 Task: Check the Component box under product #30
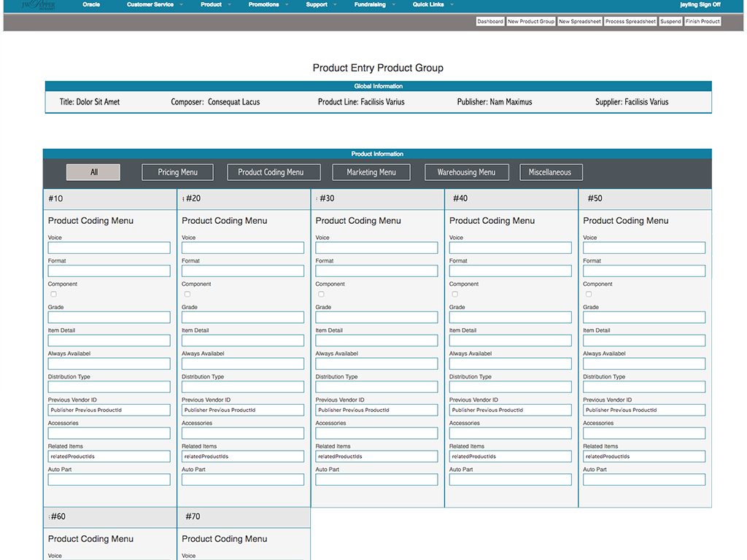321,295
